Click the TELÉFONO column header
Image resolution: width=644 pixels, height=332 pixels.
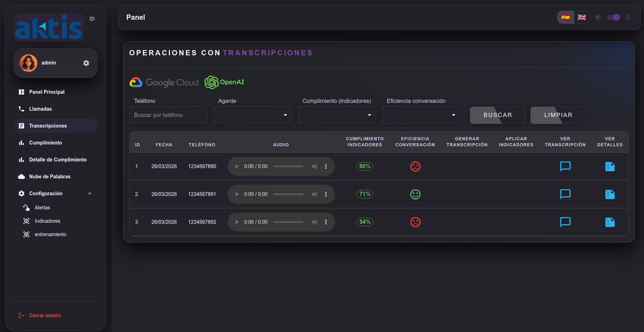(202, 145)
